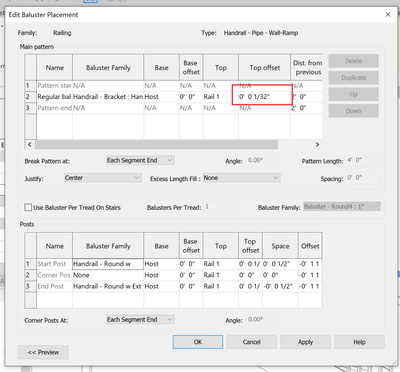
Task: Click Posts row 1 header
Action: tap(31, 264)
